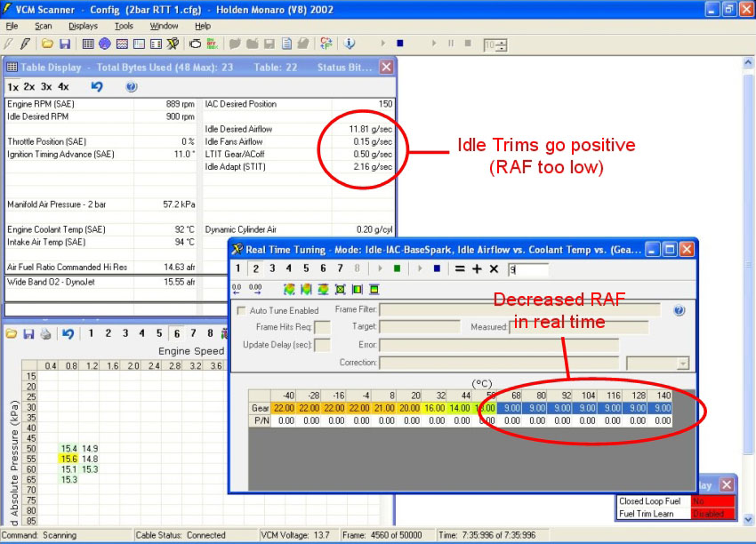756x544 pixels.
Task: Click green stop square in Real Time Tuning
Action: (x=396, y=268)
